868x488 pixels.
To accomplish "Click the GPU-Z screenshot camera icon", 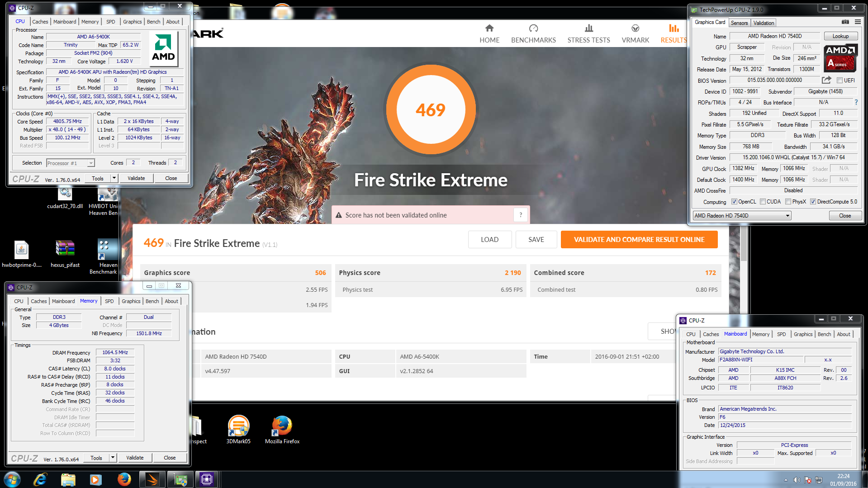I will pyautogui.click(x=845, y=22).
